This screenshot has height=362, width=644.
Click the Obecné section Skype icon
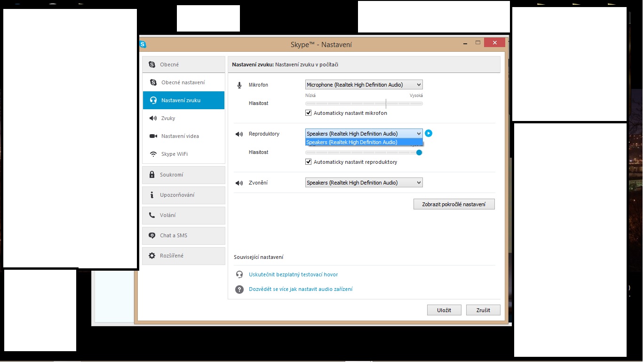pos(151,64)
